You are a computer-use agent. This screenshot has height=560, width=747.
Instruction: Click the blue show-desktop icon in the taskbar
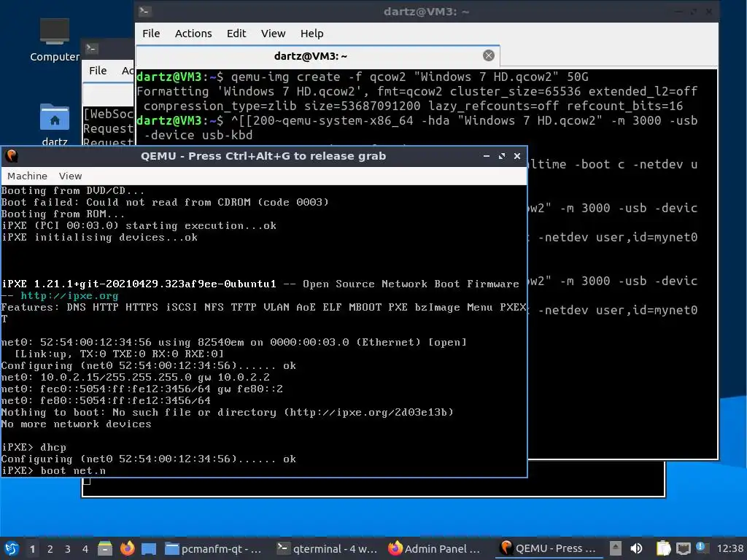(x=149, y=548)
